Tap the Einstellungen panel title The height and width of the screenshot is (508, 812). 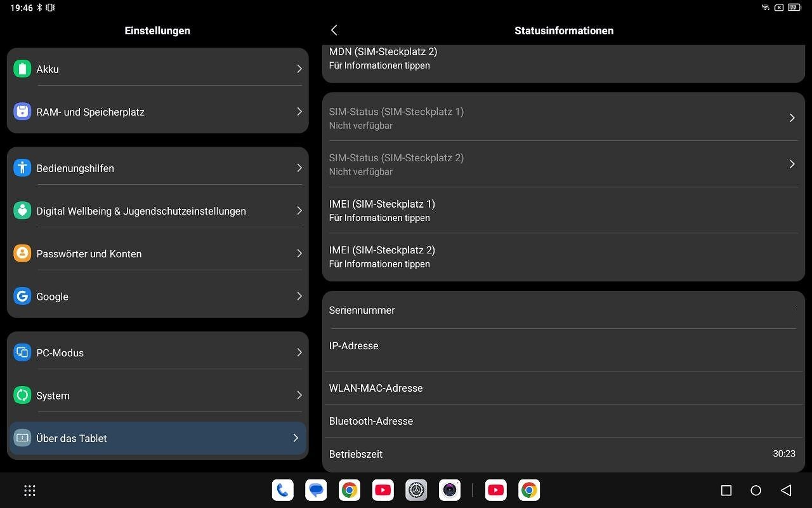click(x=157, y=30)
